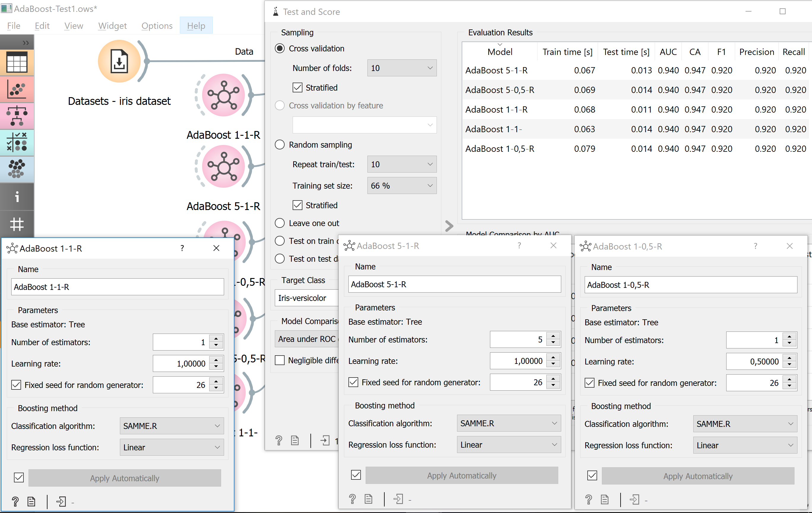Click the Datasets - iris dataset widget icon

point(119,61)
